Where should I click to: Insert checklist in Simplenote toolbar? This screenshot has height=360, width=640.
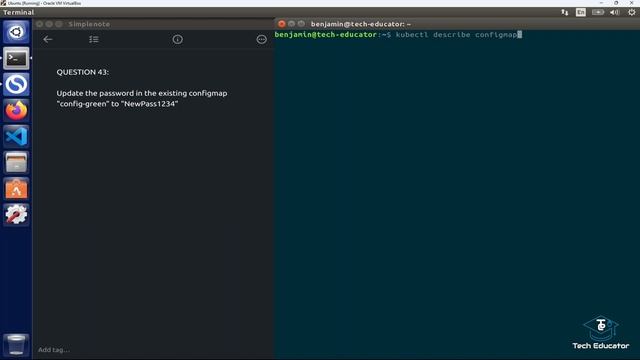tap(94, 39)
